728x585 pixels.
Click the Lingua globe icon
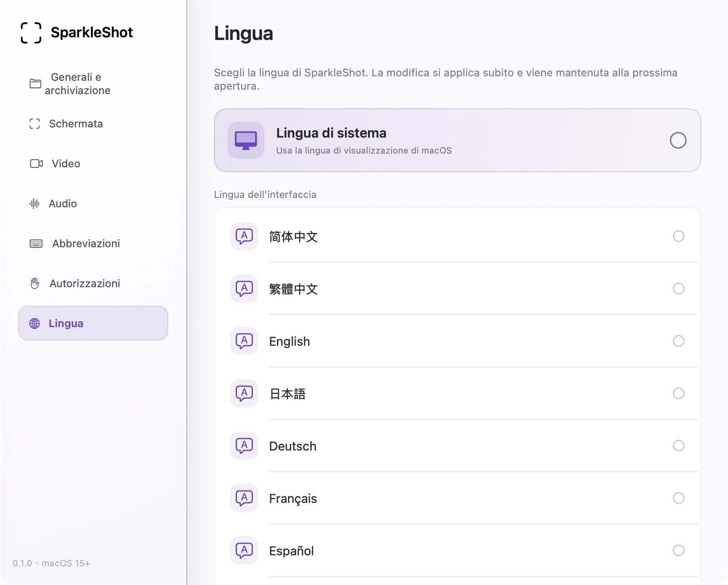35,323
